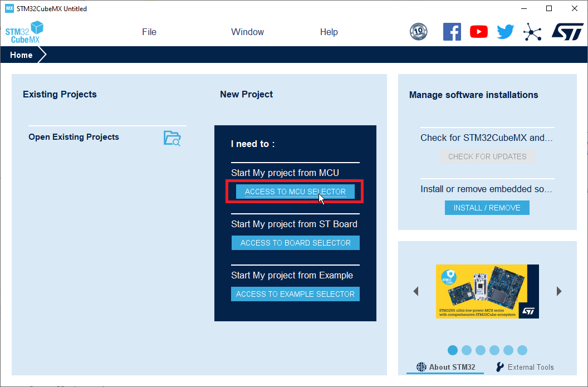588x387 pixels.
Task: Open the Help menu
Action: (329, 32)
